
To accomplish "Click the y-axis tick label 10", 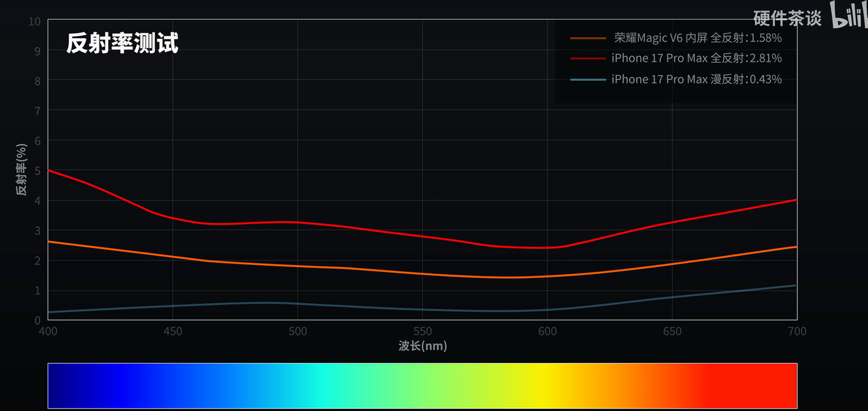I will click(35, 21).
